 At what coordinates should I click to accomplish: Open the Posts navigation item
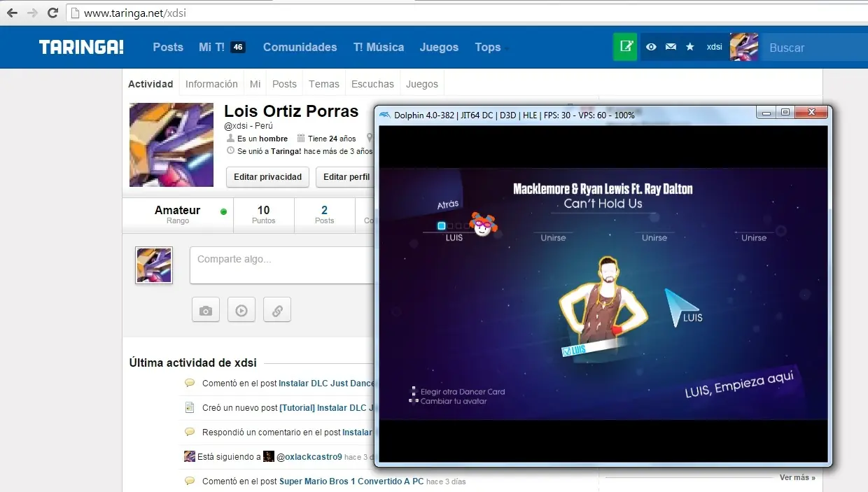168,47
